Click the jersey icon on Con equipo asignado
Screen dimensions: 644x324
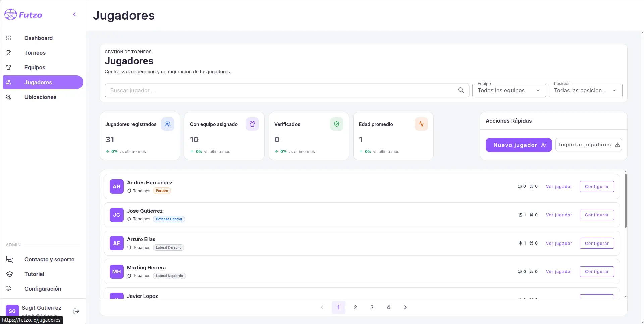click(252, 124)
